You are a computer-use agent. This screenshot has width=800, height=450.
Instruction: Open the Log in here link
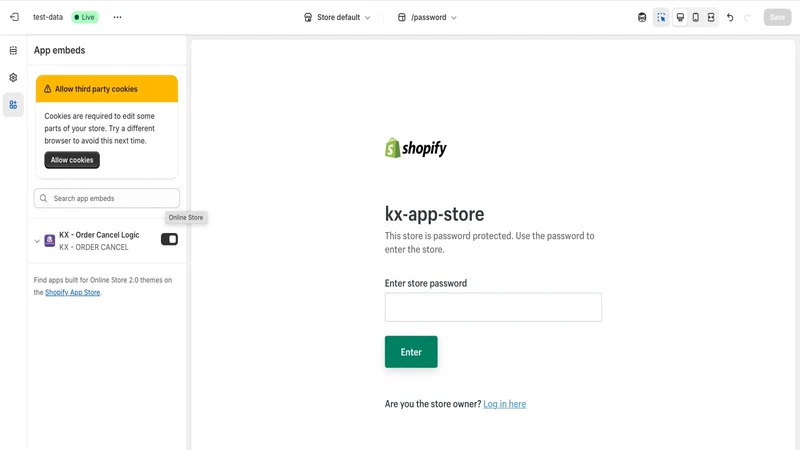coord(504,404)
